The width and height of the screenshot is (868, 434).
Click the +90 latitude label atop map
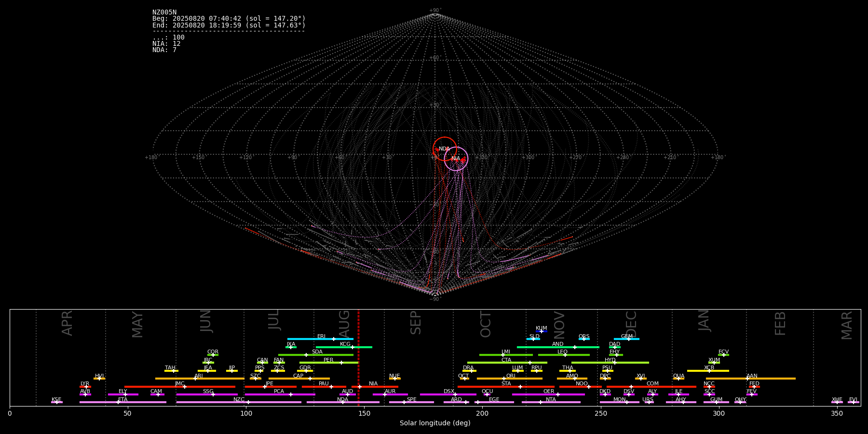(435, 11)
